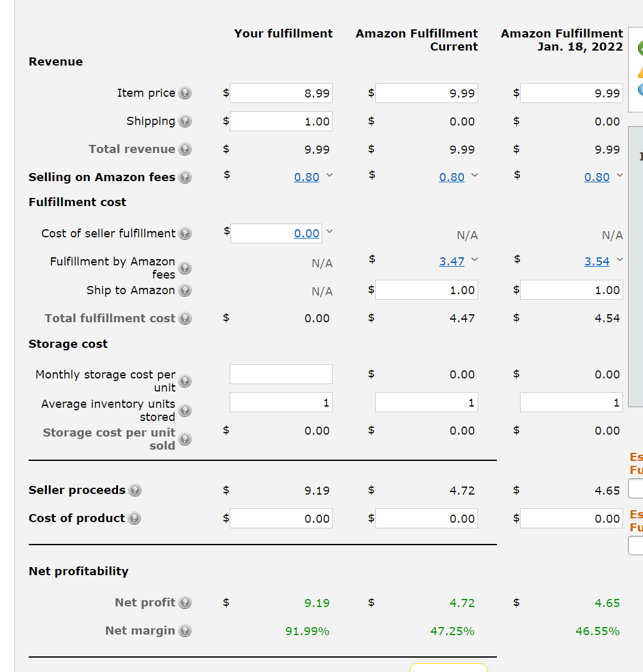The height and width of the screenshot is (672, 643).
Task: Edit Your fulfillment item price field 8.99
Action: click(281, 93)
